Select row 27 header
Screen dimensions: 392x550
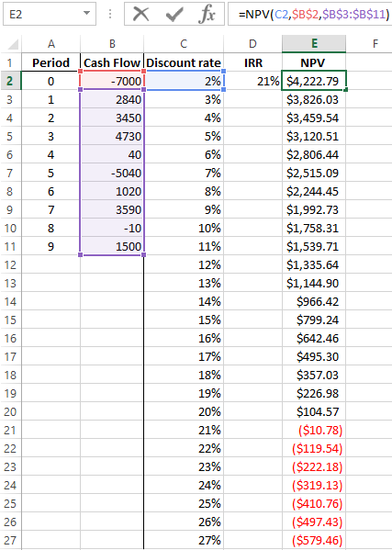10,540
